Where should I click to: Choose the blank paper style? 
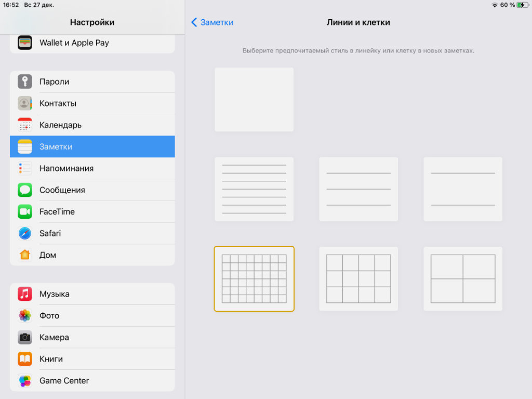pyautogui.click(x=254, y=99)
